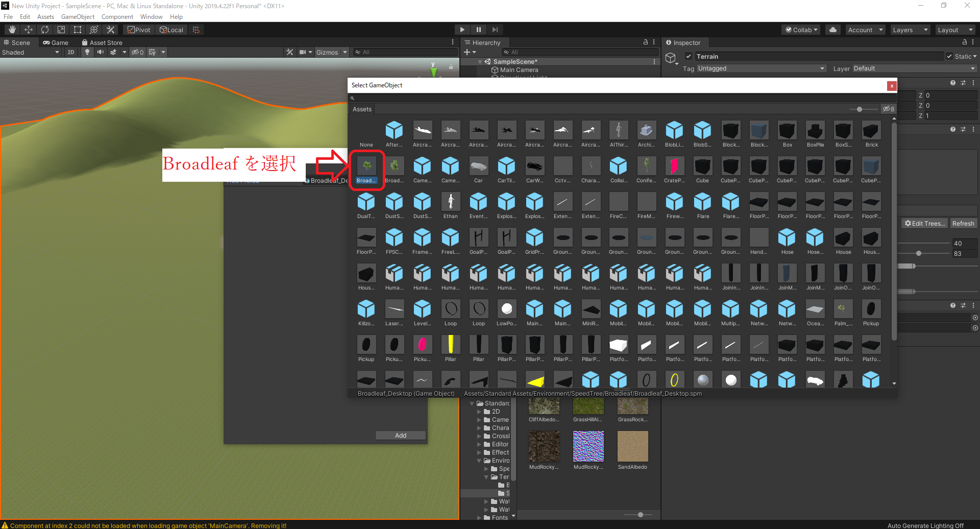Viewport: 980px width, 529px height.
Task: Open the File menu
Action: (8, 17)
